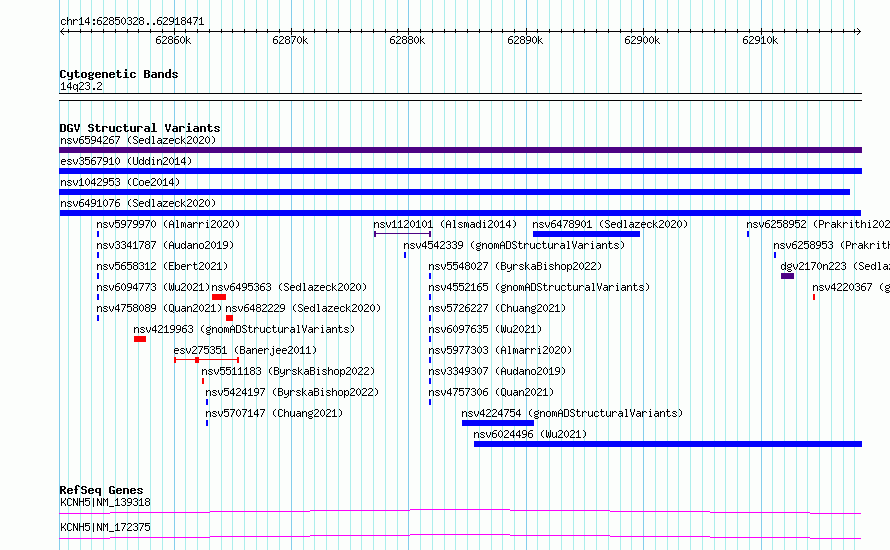Image resolution: width=890 pixels, height=550 pixels.
Task: Select the purple nsv1120101 interval glyph
Action: click(x=402, y=234)
